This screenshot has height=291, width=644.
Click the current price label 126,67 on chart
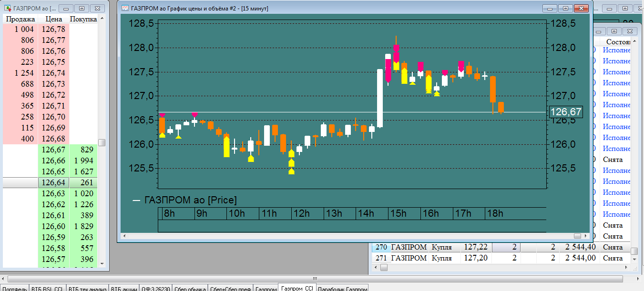pos(566,112)
